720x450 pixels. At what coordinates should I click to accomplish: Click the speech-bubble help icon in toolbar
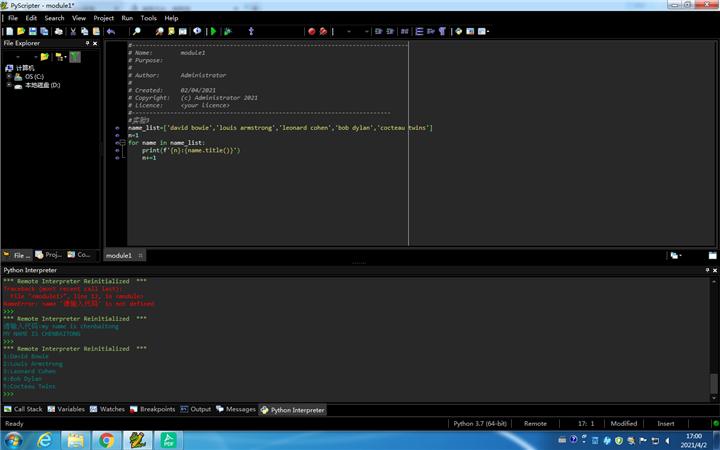point(197,31)
